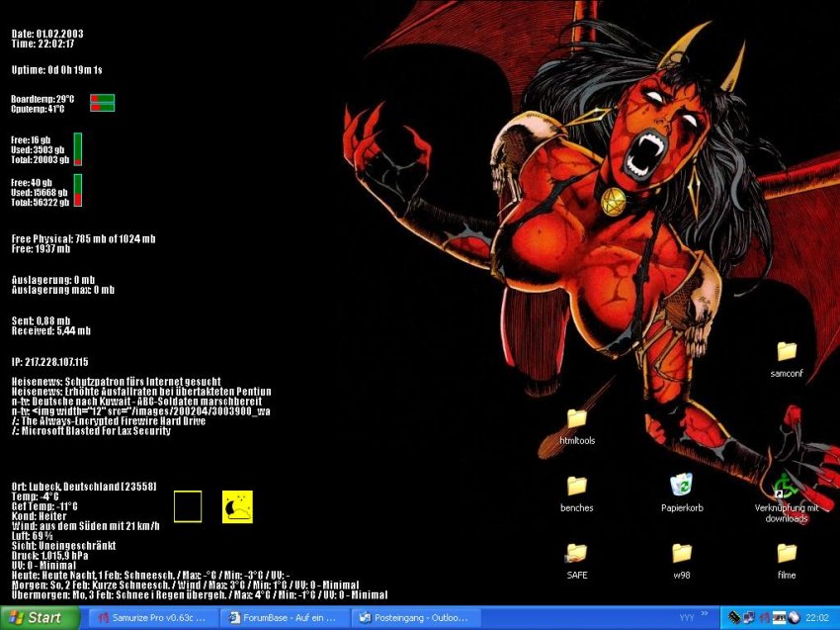Image resolution: width=840 pixels, height=630 pixels.
Task: Expand the YYY toolbar chevron
Action: pyautogui.click(x=705, y=614)
